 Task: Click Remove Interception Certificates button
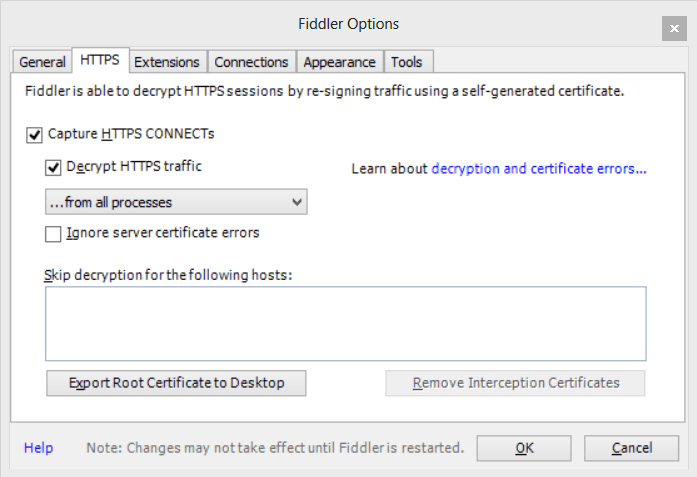tap(515, 383)
